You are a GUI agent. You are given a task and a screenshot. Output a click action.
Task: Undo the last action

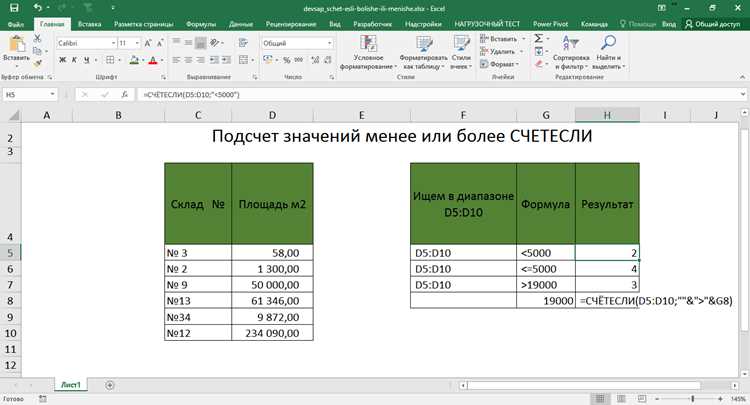(x=38, y=8)
